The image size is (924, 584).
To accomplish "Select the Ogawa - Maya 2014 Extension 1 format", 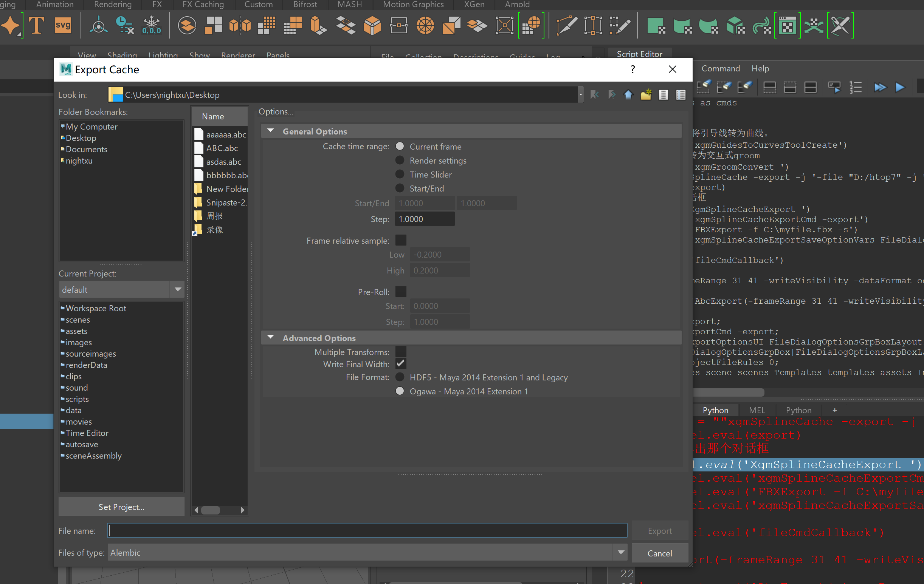I will (x=400, y=391).
